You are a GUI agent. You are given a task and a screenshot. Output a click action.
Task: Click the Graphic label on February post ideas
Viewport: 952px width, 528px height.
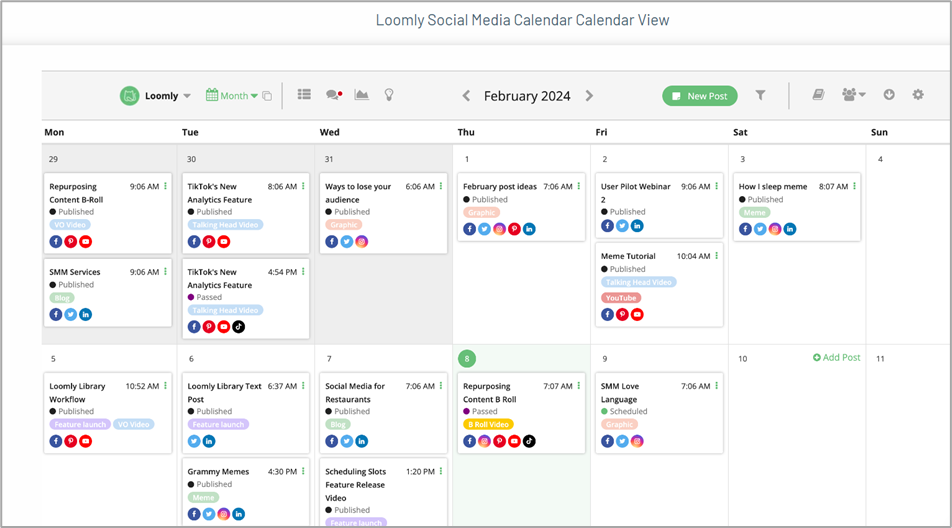pos(481,212)
